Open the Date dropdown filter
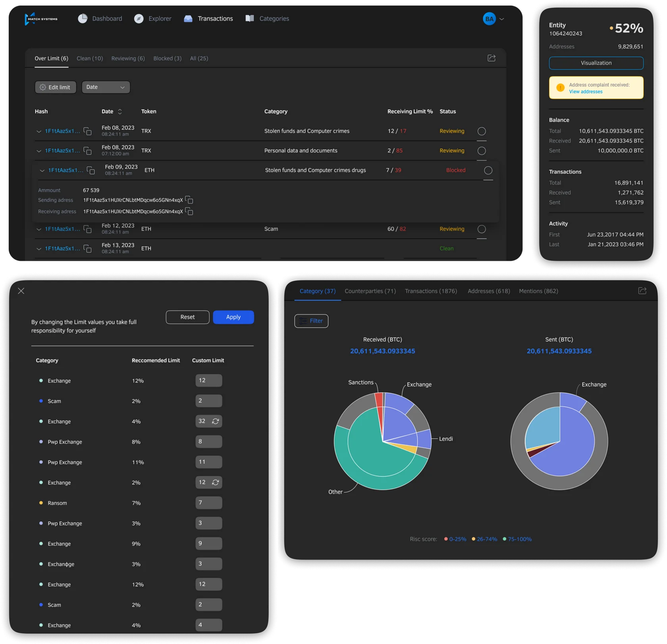Screen dimensions: 667x644 106,87
